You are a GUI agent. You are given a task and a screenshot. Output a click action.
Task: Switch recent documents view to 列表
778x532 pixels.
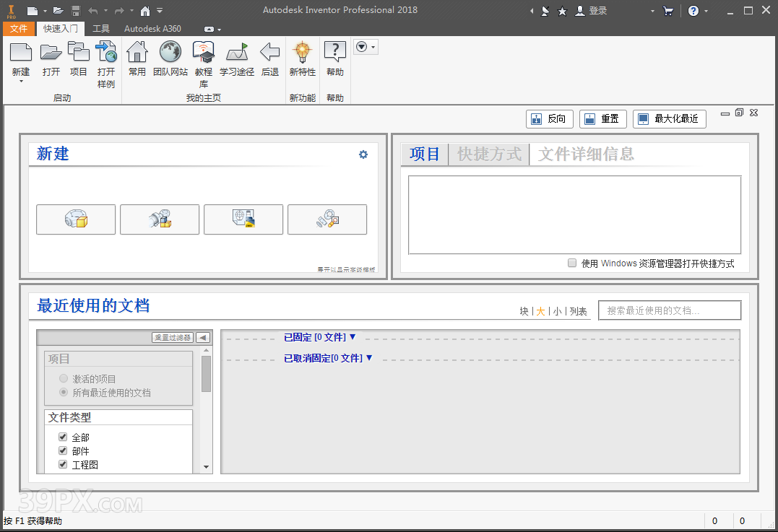click(x=578, y=311)
